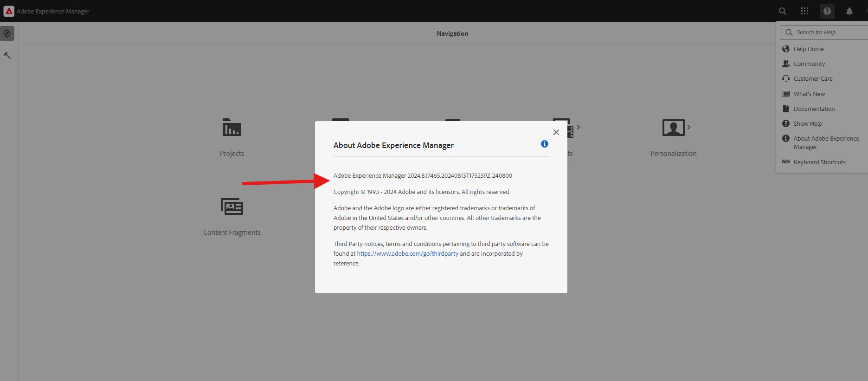Click the Content Fragments label
The width and height of the screenshot is (868, 381).
[232, 232]
